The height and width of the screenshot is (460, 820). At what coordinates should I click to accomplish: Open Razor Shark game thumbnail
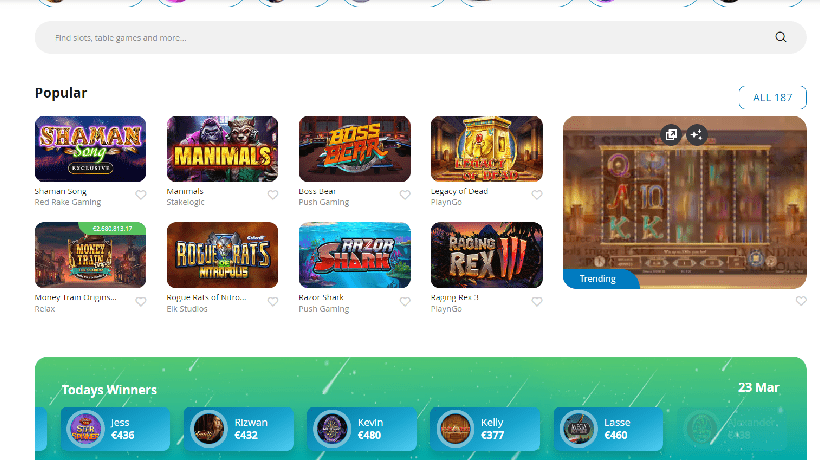coord(355,255)
